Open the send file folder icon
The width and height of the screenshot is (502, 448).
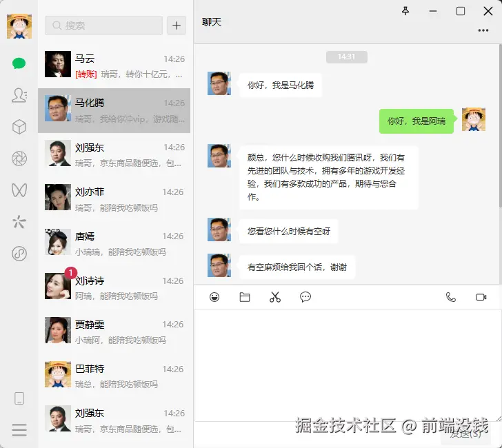245,297
